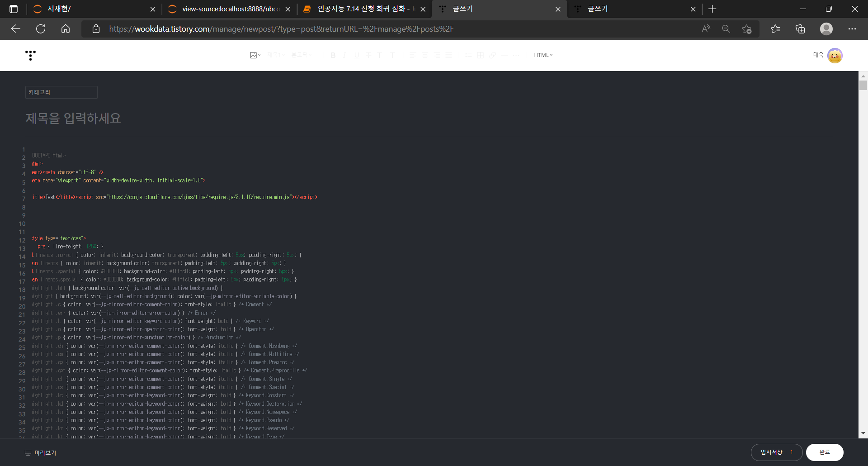Justify text in editor toolbar
This screenshot has width=868, height=466.
448,55
